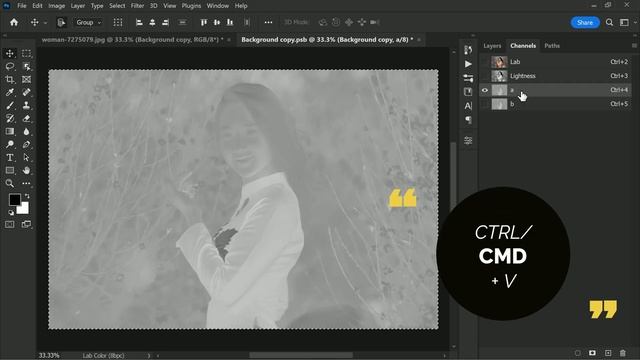
Task: Switch to woman-7275079.jpg document tab
Action: click(x=133, y=40)
